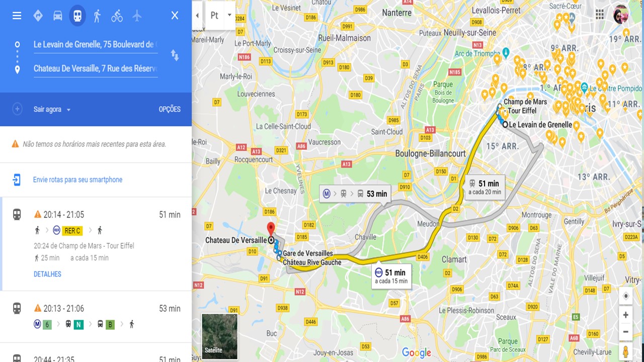Viewport: 644px width, 362px height.
Task: Select best route recommended mode icon
Action: click(x=38, y=16)
